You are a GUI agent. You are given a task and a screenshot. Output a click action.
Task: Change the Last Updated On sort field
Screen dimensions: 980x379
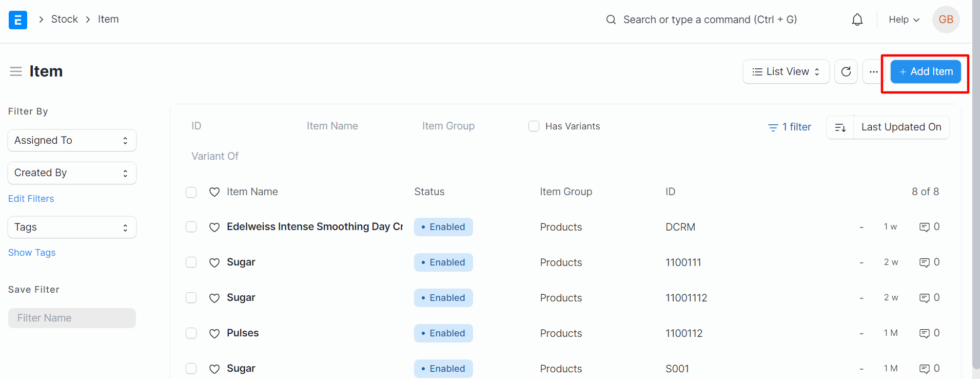point(901,127)
